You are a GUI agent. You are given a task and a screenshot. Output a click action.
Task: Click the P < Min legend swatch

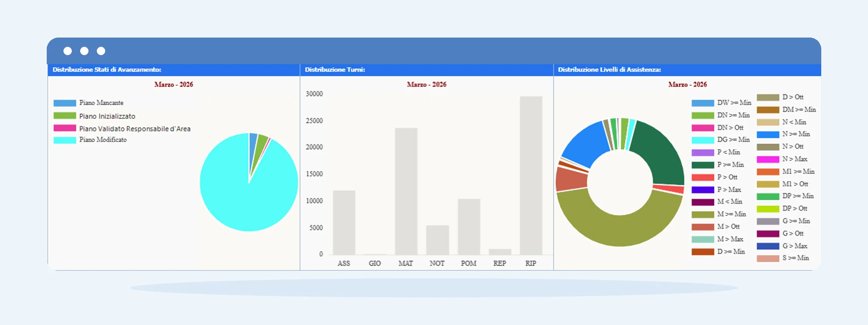tap(703, 153)
